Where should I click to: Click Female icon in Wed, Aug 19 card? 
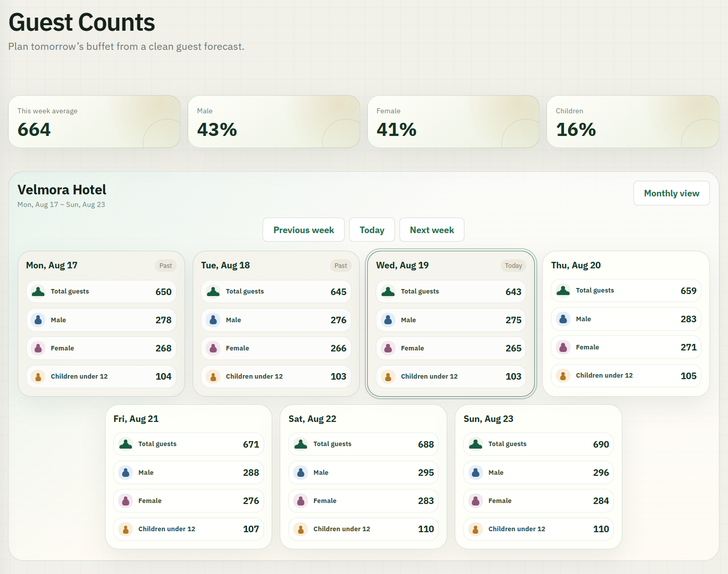click(x=388, y=348)
